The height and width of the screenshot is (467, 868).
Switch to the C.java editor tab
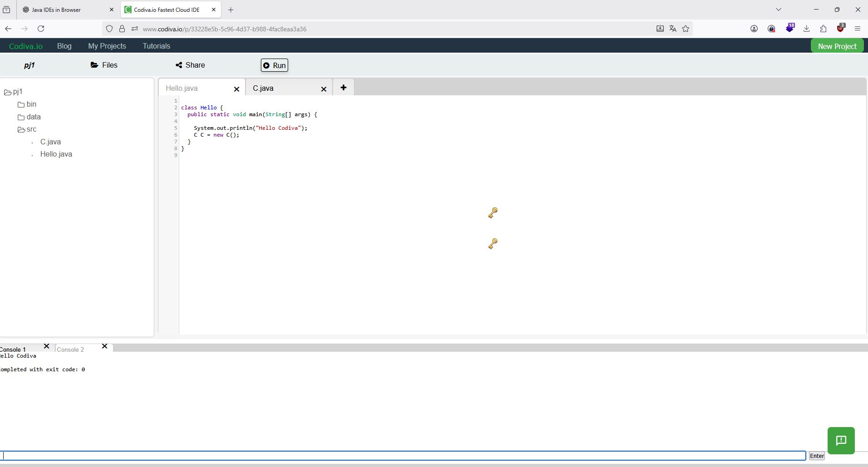[263, 88]
